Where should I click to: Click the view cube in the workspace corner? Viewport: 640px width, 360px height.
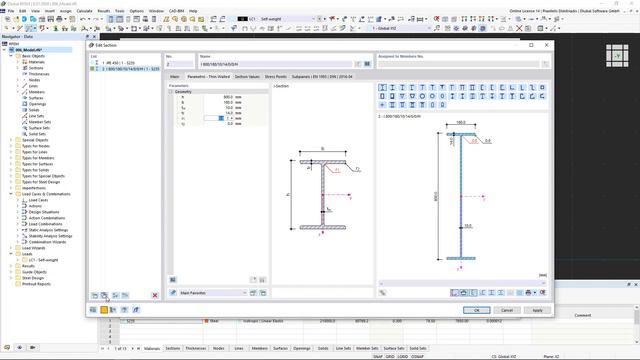click(x=617, y=56)
